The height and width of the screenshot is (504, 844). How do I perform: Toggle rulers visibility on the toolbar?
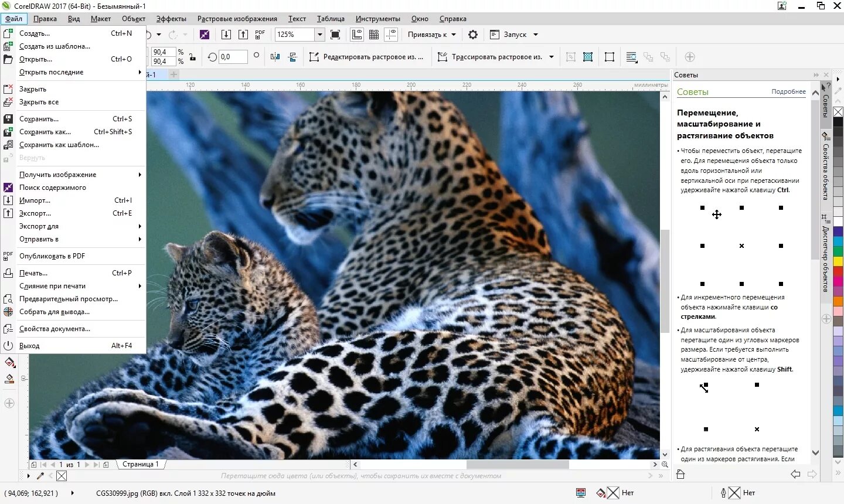point(357,34)
